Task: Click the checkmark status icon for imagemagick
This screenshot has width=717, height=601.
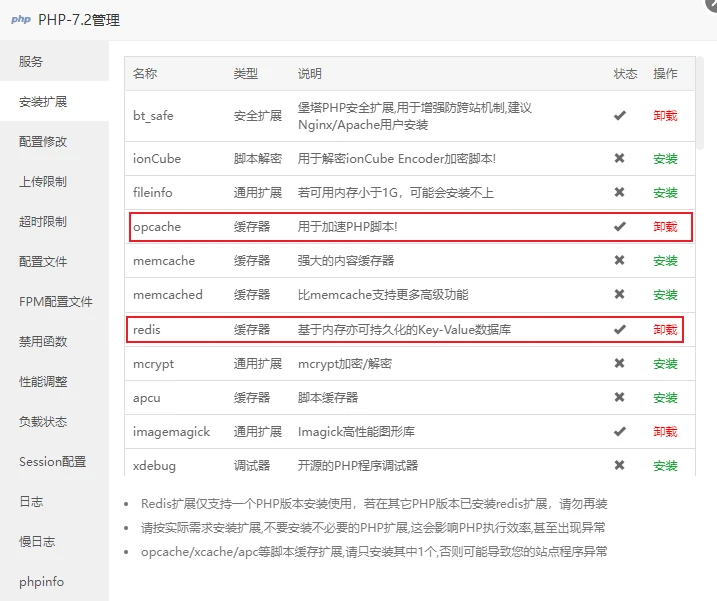Action: 619,431
